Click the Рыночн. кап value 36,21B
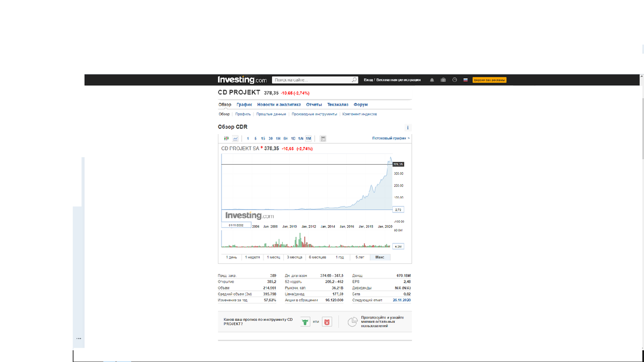This screenshot has height=362, width=644. (x=338, y=288)
